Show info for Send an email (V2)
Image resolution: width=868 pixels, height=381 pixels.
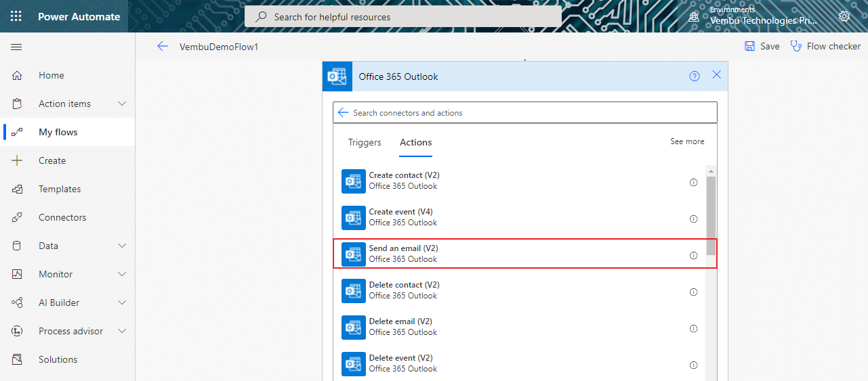[x=693, y=255]
